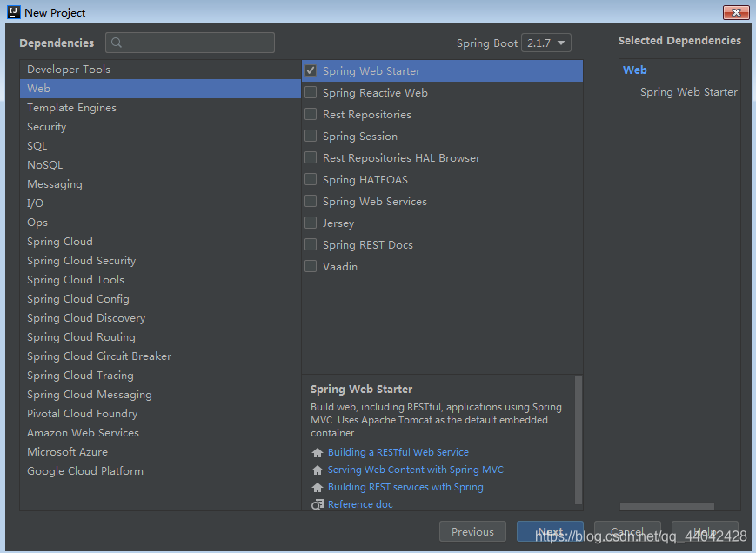Select the Web category

point(160,89)
